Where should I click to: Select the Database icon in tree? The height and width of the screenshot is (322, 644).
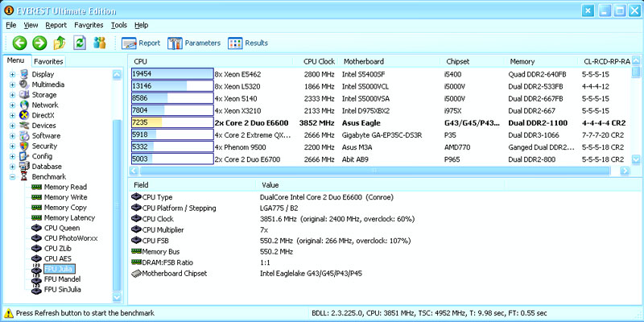click(24, 167)
